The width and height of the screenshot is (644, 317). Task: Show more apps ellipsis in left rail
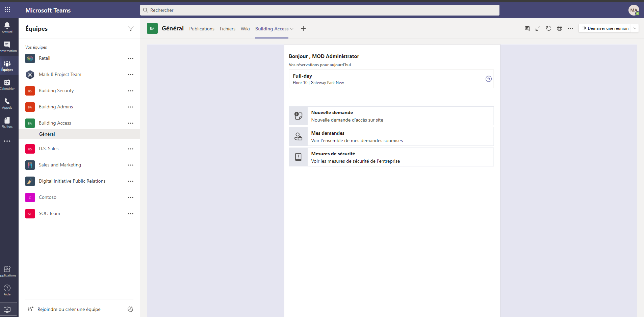pyautogui.click(x=7, y=141)
